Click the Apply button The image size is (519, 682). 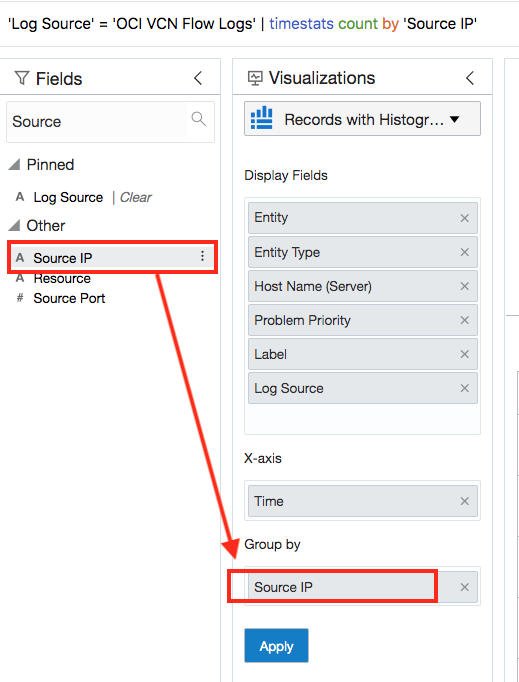276,645
